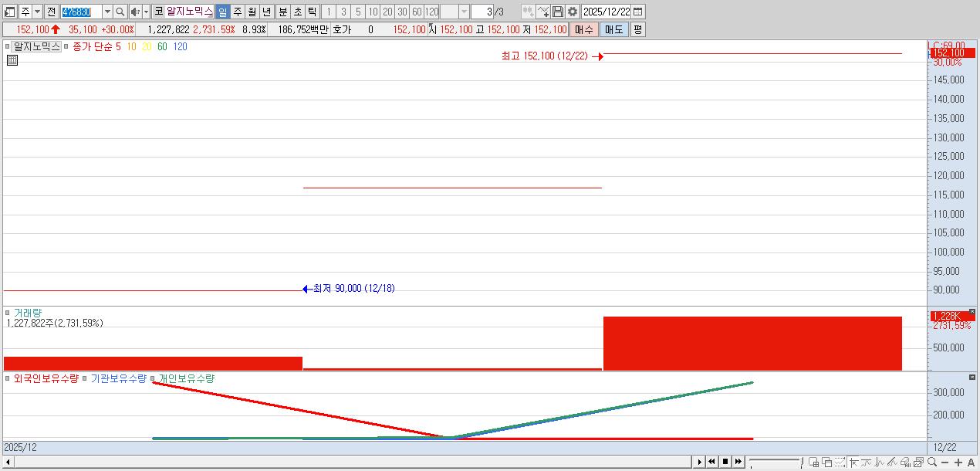980x471 pixels.
Task: Select daily chart period 일
Action: click(x=222, y=12)
